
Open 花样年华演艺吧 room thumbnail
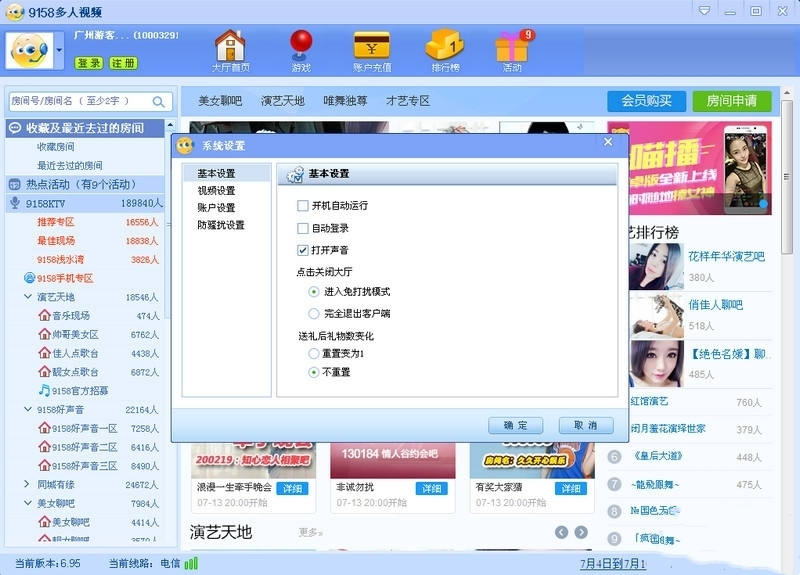656,266
